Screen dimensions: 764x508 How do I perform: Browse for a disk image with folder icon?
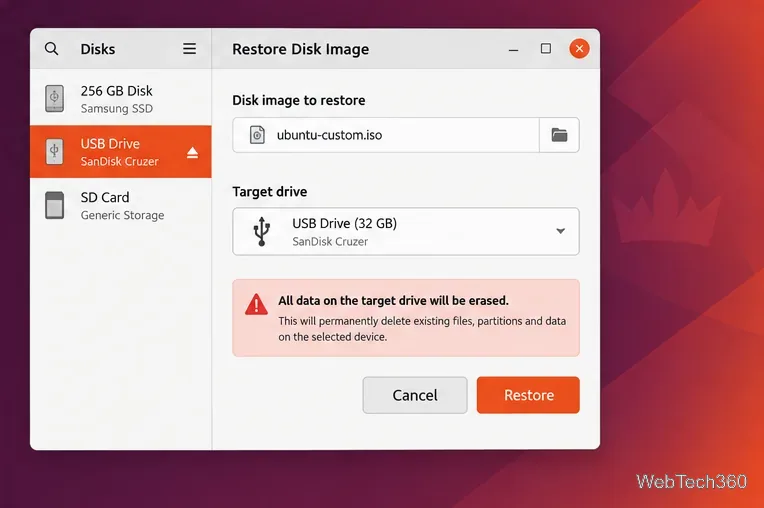click(x=559, y=135)
